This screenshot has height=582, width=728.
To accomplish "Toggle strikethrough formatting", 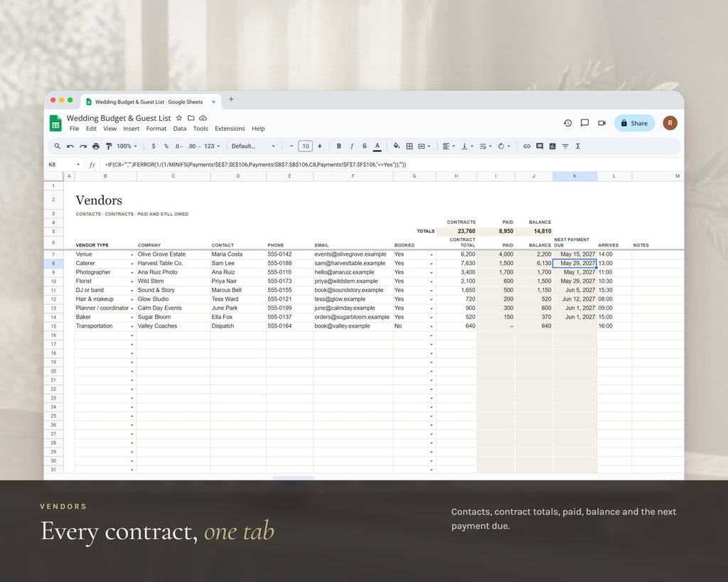I will point(365,146).
